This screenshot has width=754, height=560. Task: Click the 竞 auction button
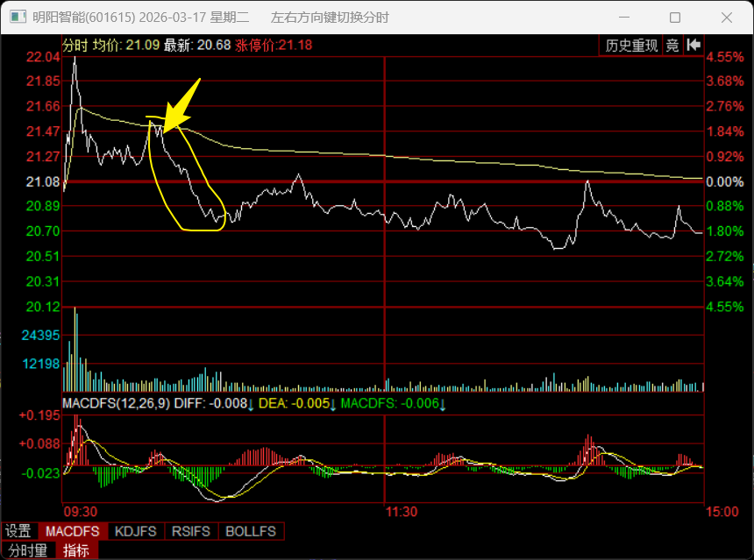(672, 46)
